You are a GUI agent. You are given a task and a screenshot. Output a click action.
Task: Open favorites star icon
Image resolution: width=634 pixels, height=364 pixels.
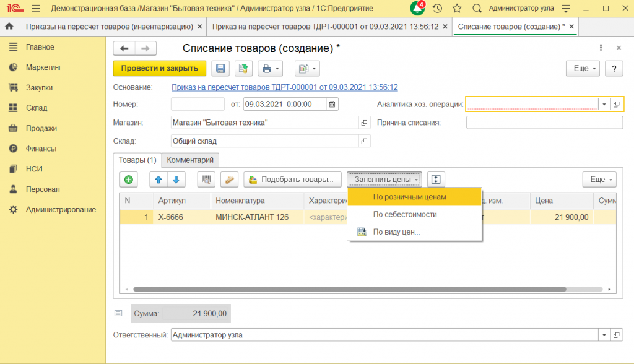[457, 8]
